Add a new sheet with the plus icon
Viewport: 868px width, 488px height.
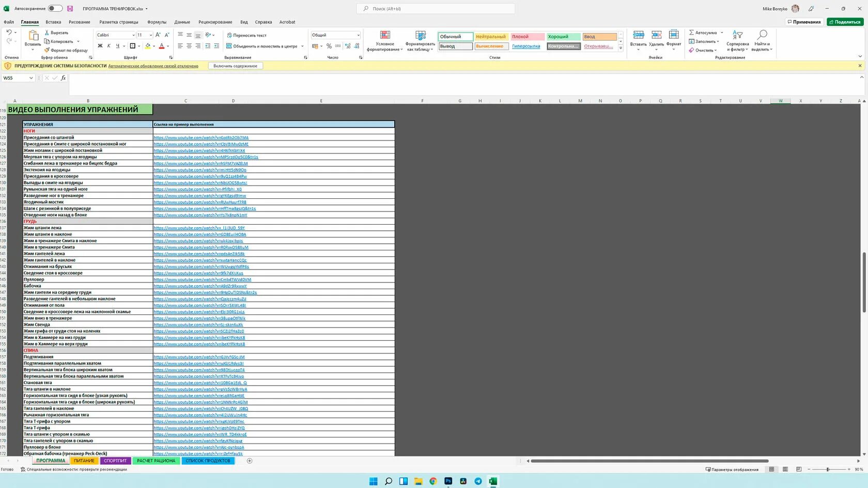point(250,461)
